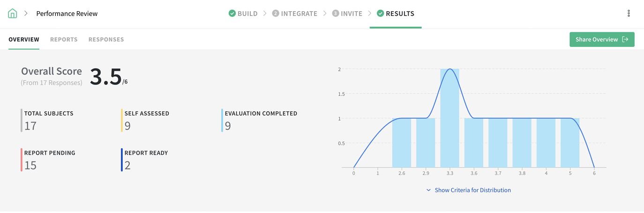Viewport: 644px width, 213px height.
Task: Go to the INTEGRATE step
Action: pyautogui.click(x=295, y=14)
